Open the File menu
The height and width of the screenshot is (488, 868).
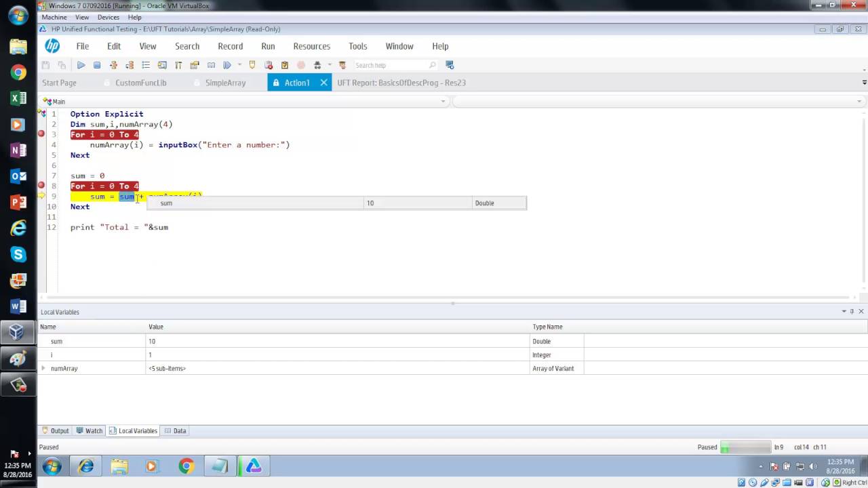tap(83, 46)
